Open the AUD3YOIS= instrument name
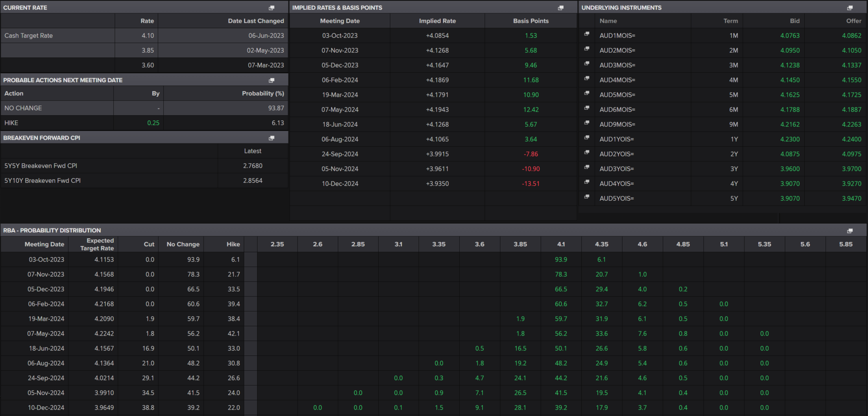Screen dimensions: 868x416 [616, 169]
